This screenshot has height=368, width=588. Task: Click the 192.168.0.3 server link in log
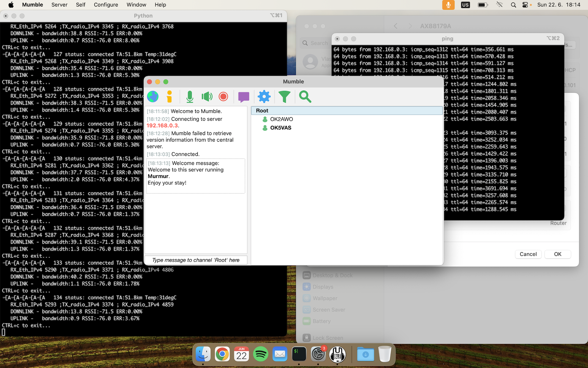pyautogui.click(x=162, y=125)
